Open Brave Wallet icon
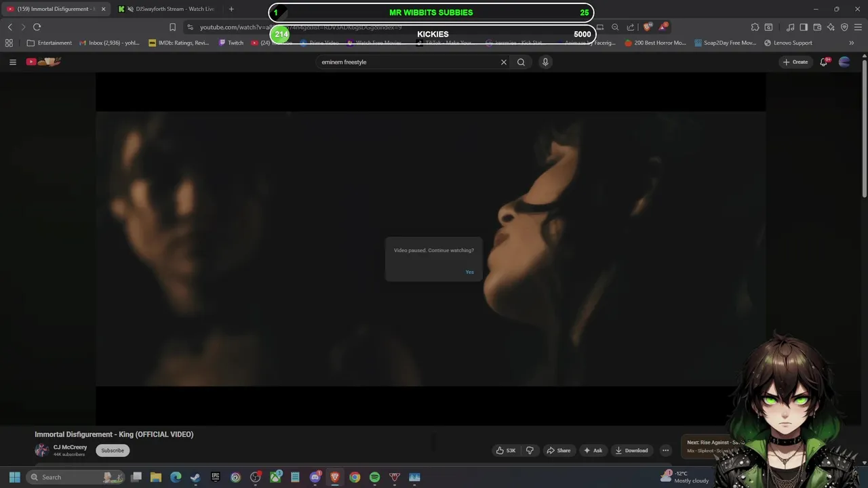868x488 pixels. [817, 27]
